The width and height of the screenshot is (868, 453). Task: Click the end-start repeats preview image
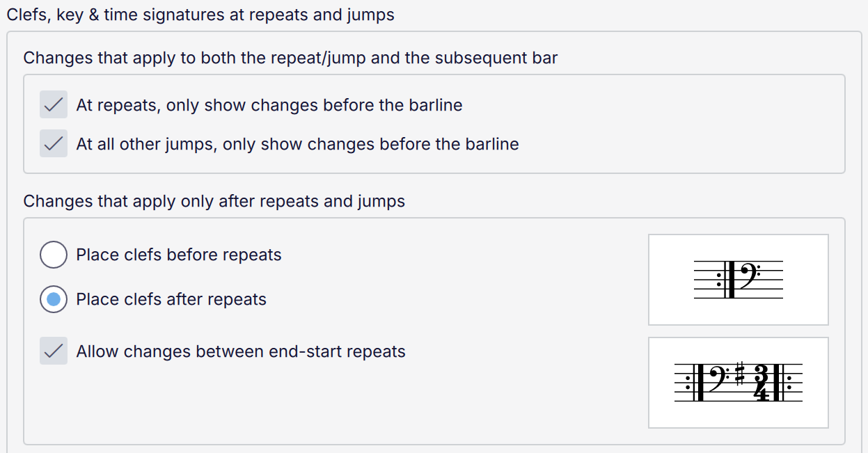tap(738, 383)
